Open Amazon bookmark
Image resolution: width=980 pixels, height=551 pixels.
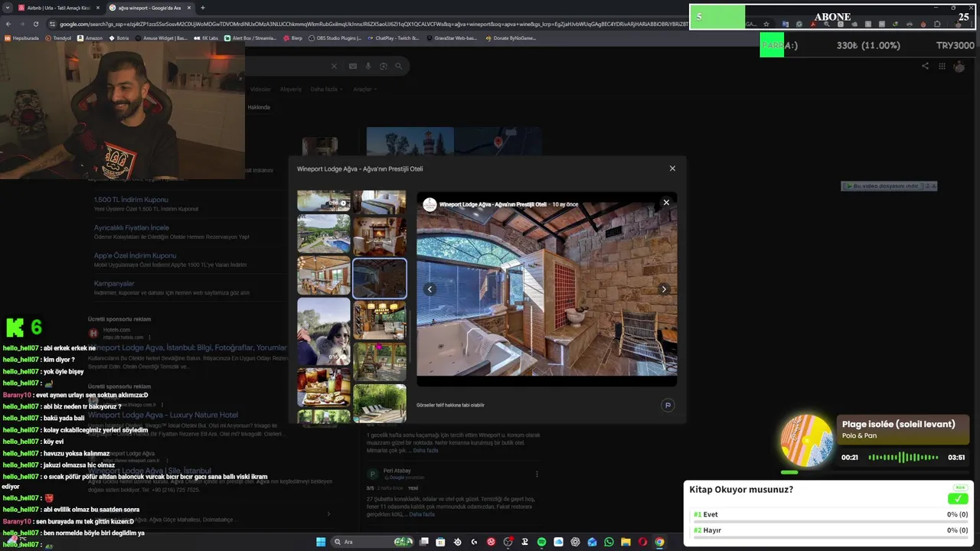90,37
